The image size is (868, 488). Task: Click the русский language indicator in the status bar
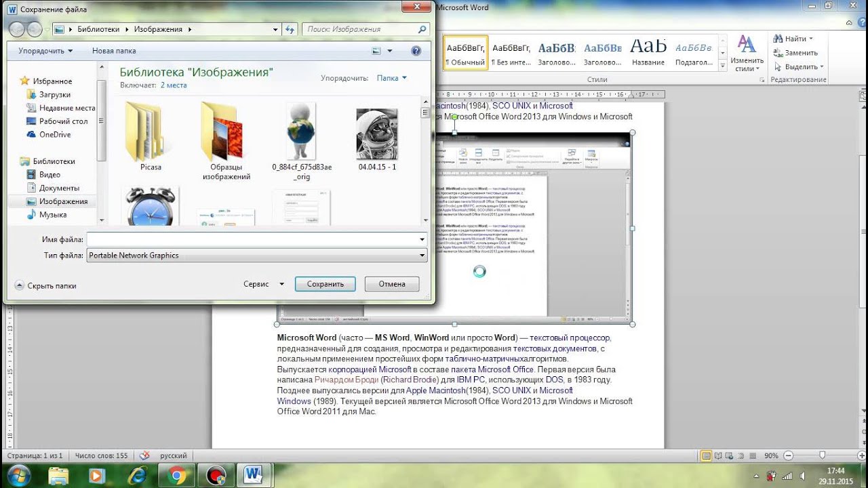point(174,456)
